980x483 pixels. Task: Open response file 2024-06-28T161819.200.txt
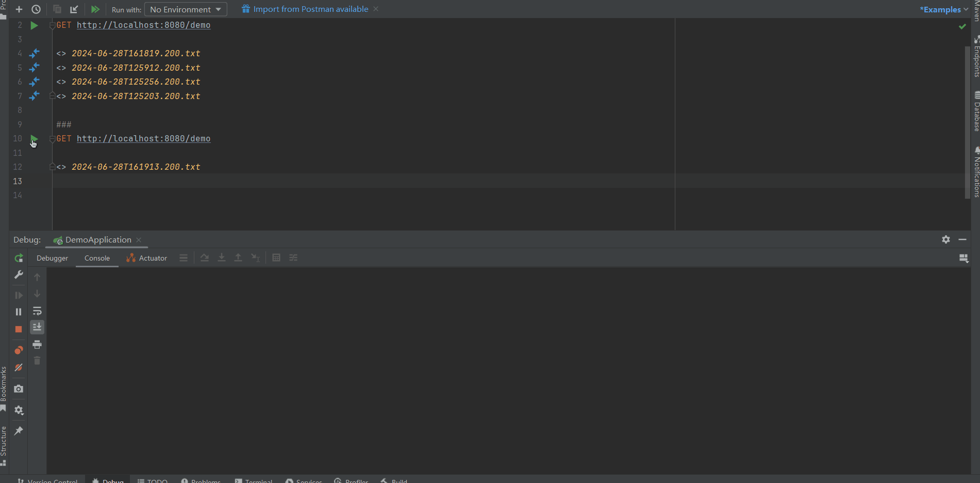pyautogui.click(x=136, y=53)
